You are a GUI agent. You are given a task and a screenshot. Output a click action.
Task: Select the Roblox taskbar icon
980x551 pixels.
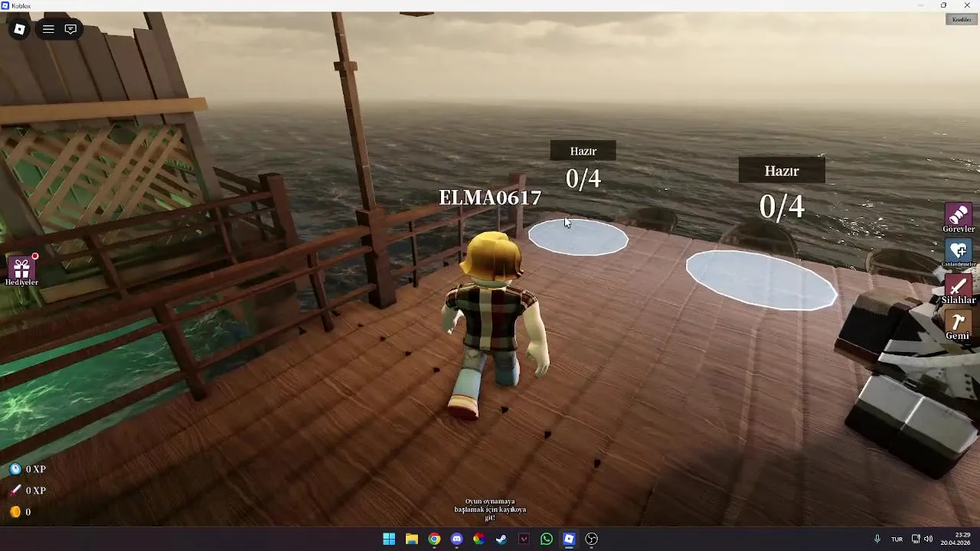click(569, 539)
